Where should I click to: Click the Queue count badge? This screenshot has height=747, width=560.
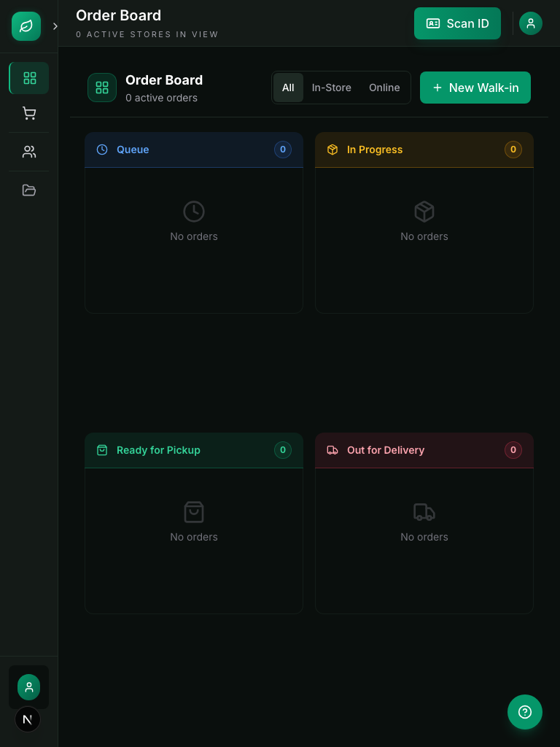pyautogui.click(x=283, y=150)
